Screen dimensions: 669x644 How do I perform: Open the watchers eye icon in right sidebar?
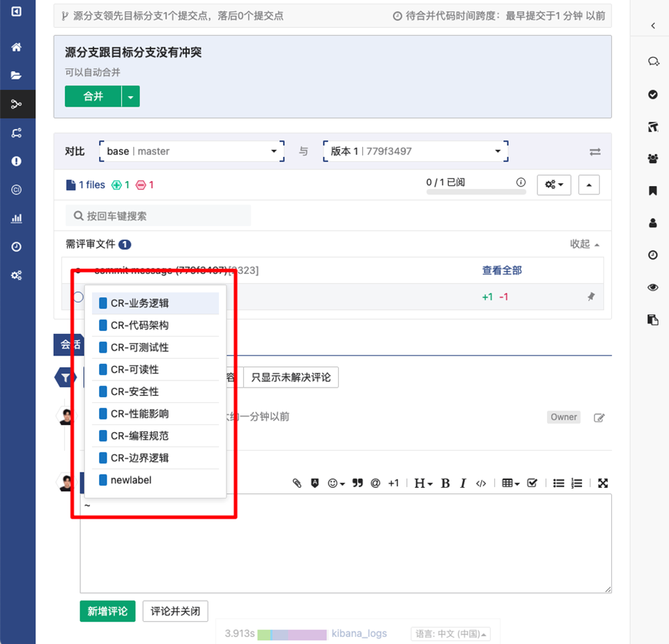(653, 287)
